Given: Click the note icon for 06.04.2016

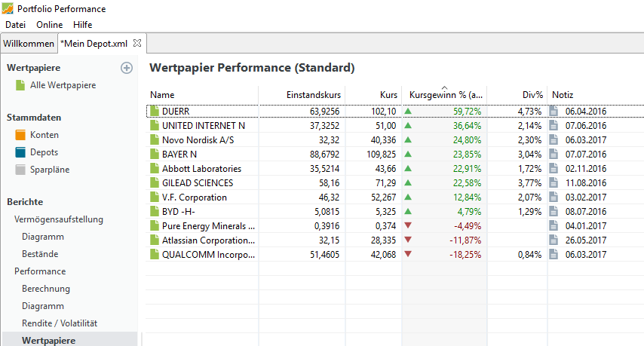Looking at the screenshot, I should (554, 112).
